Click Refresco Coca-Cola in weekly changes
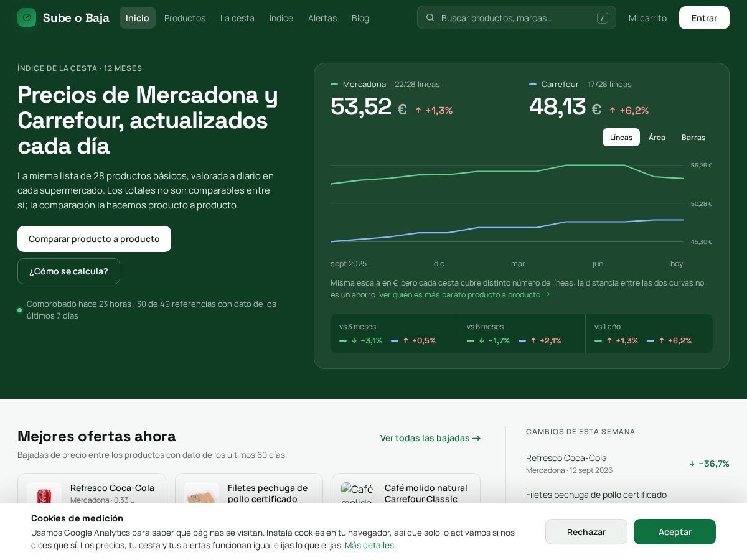 [x=566, y=458]
